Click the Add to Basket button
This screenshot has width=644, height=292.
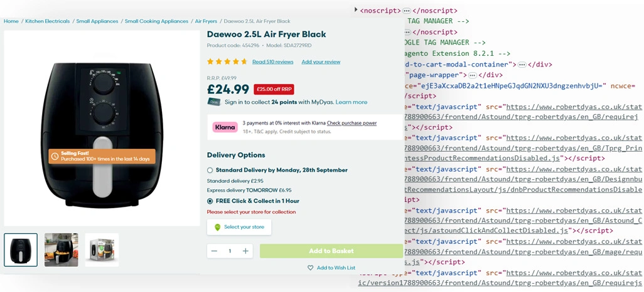pyautogui.click(x=331, y=251)
